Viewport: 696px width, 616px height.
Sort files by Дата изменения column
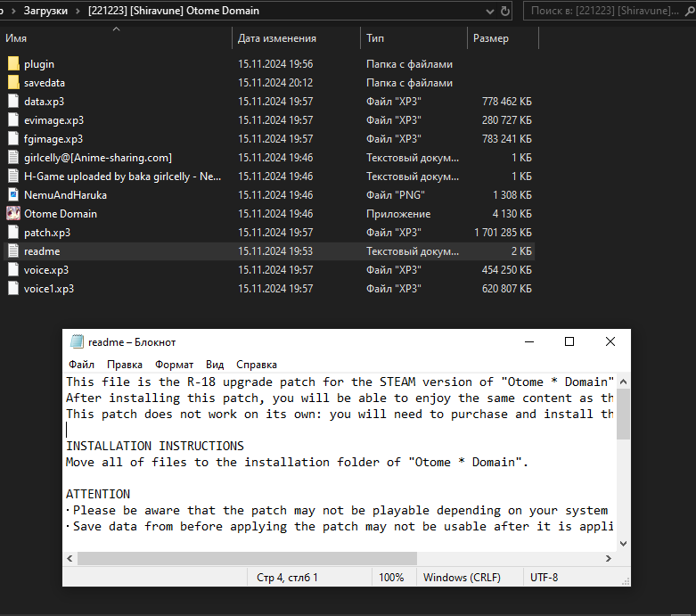[296, 38]
